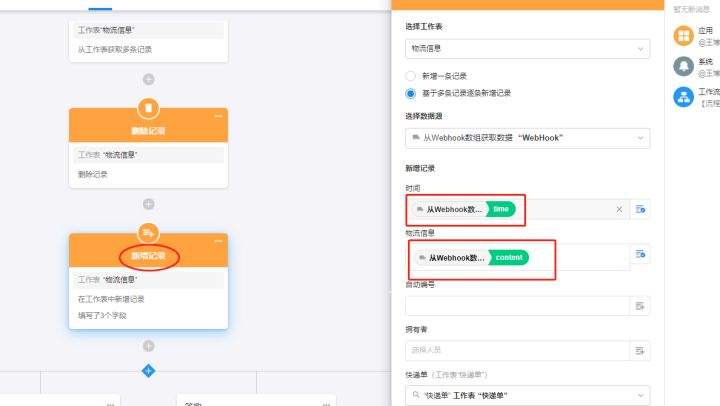The width and height of the screenshot is (720, 406).
Task: Click the plus button below the 新增记录 node
Action: 148,346
